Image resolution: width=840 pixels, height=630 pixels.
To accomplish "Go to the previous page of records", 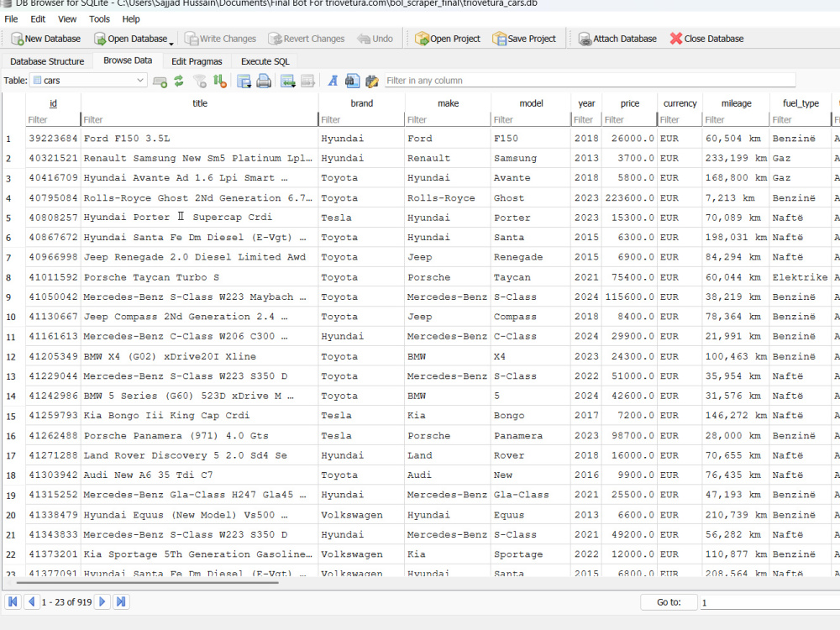I will 32,601.
